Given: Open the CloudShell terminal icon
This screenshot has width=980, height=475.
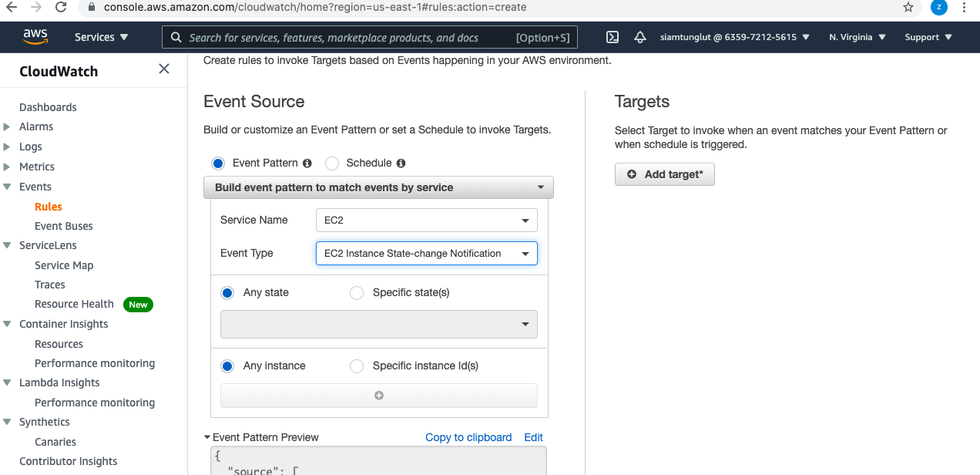Looking at the screenshot, I should 612,37.
